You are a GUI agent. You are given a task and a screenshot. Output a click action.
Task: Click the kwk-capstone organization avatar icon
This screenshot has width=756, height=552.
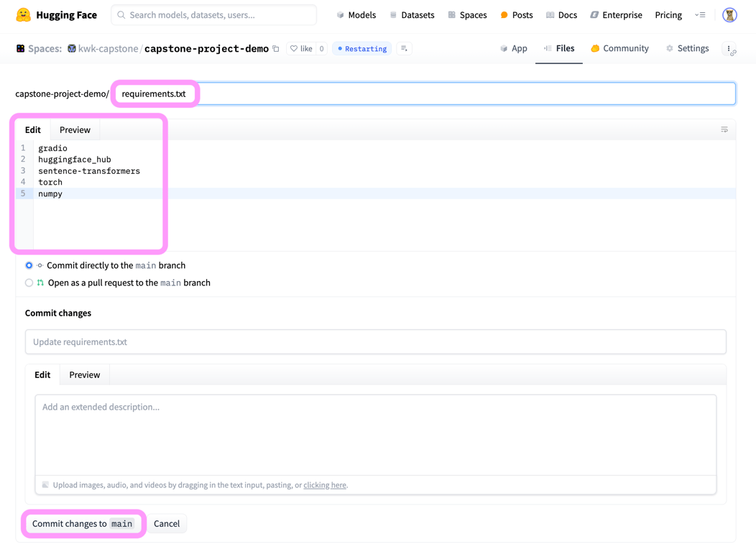click(72, 48)
